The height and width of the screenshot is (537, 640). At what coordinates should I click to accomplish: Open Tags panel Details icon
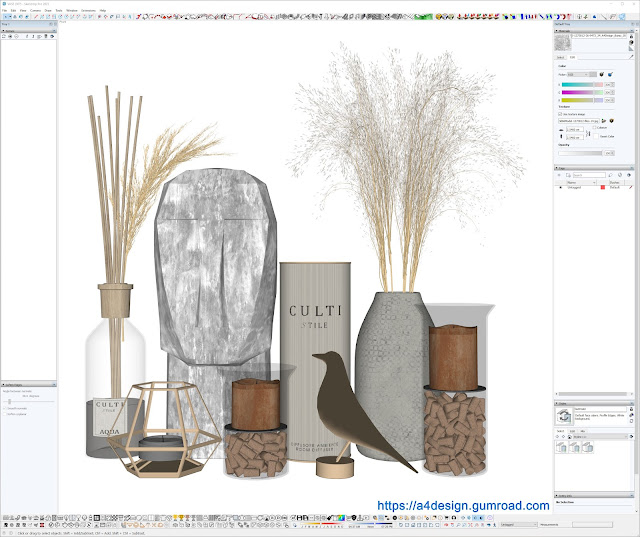point(629,175)
